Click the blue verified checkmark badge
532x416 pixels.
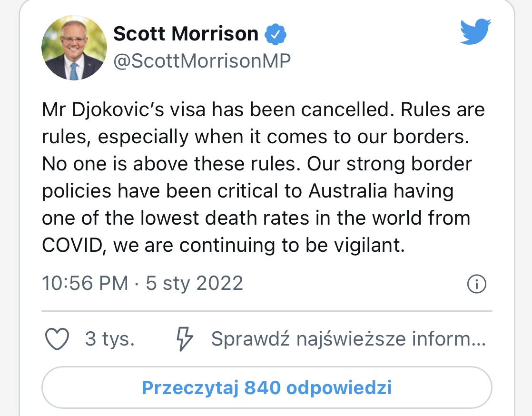coord(276,34)
